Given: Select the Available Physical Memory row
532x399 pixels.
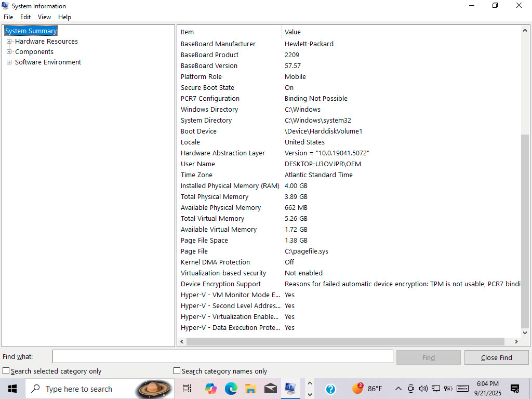Looking at the screenshot, I should [x=349, y=208].
